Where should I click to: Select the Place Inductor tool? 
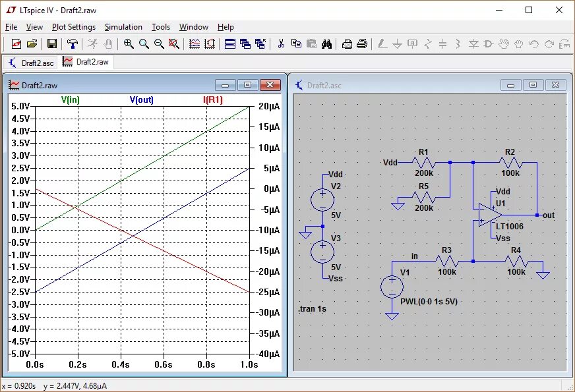point(458,44)
